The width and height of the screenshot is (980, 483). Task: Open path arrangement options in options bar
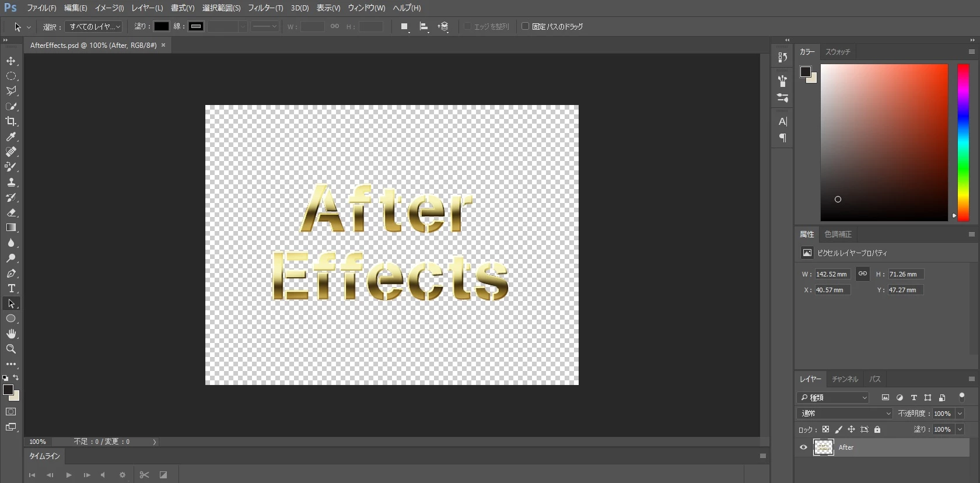tap(443, 27)
